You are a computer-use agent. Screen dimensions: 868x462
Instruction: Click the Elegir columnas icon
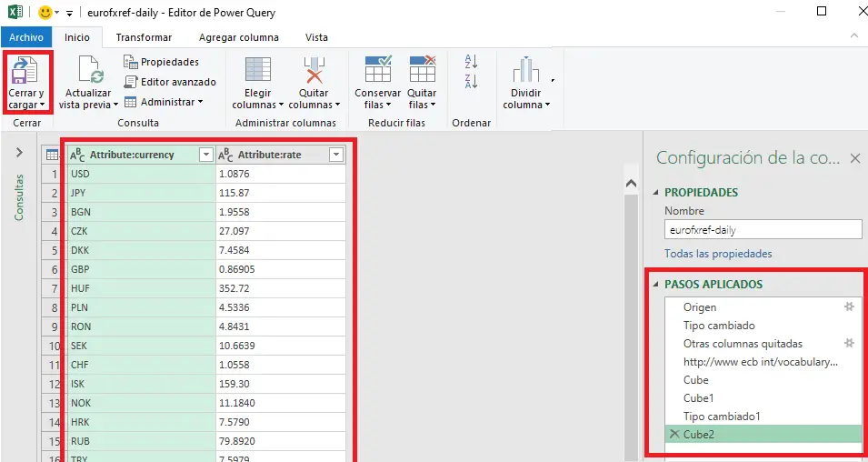pyautogui.click(x=257, y=70)
